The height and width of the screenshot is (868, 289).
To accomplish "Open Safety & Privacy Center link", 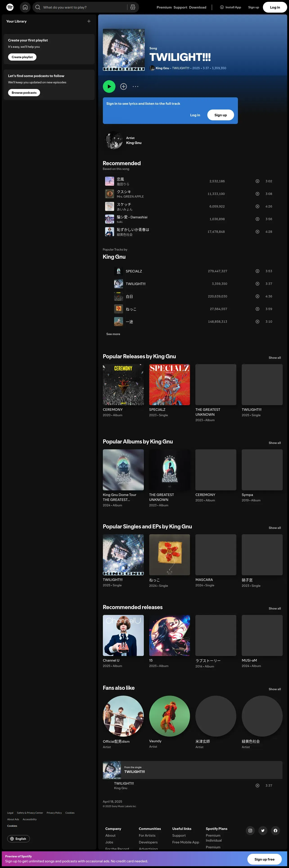I will (30, 813).
